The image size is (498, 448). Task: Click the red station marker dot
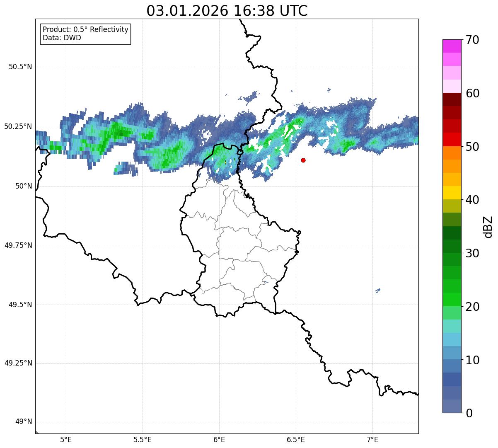click(x=303, y=160)
